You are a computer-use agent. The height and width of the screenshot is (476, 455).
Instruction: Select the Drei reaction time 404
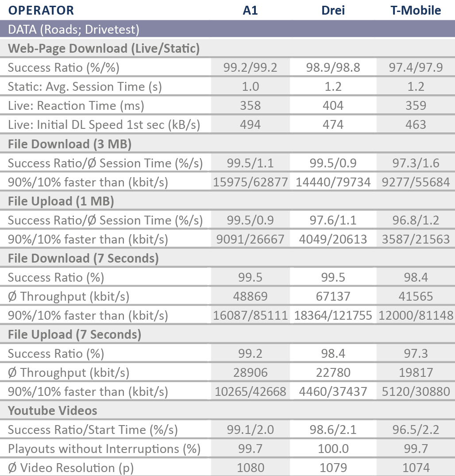(x=333, y=106)
